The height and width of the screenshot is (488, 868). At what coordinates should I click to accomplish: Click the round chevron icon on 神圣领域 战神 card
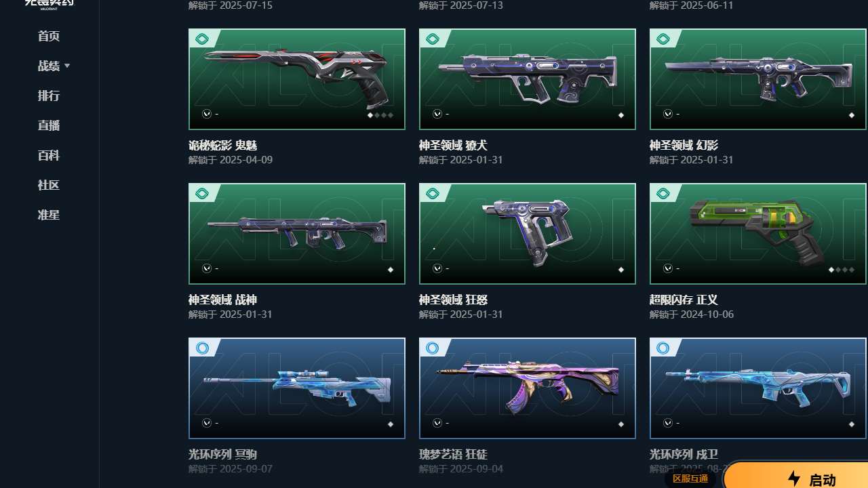(x=207, y=268)
